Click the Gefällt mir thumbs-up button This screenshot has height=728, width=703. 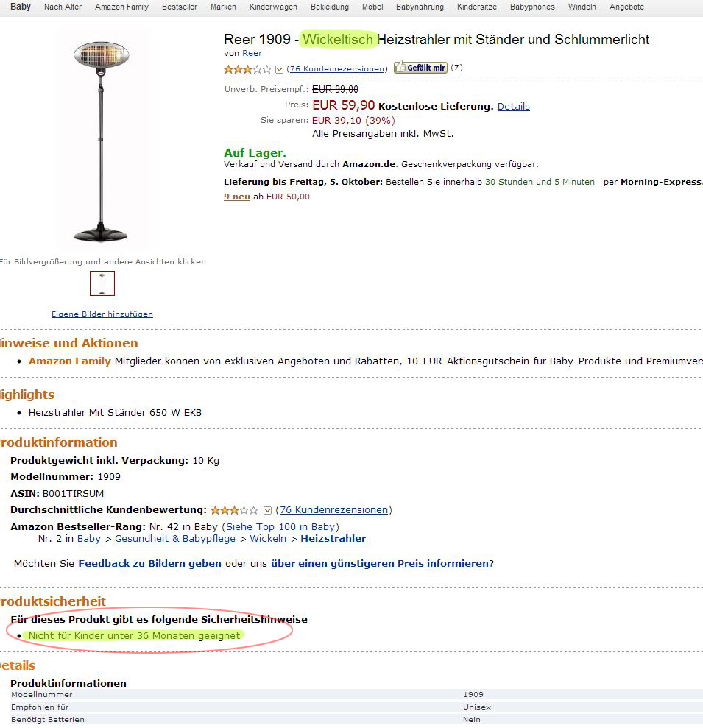tap(420, 68)
